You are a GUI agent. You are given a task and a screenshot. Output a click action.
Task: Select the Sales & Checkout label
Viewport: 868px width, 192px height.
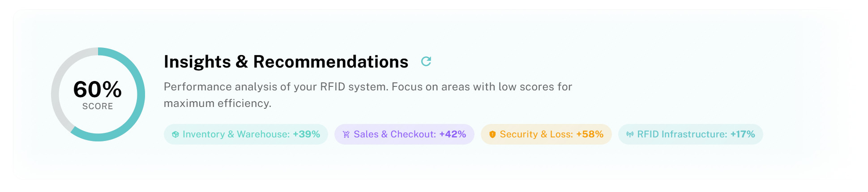point(394,134)
